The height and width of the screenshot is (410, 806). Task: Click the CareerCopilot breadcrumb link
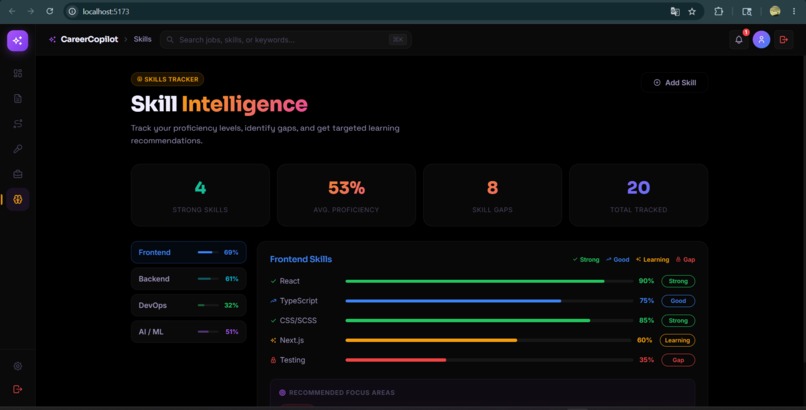pyautogui.click(x=89, y=40)
